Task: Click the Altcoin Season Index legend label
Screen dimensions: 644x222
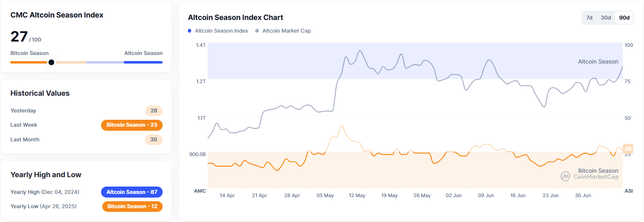Action: 221,31
